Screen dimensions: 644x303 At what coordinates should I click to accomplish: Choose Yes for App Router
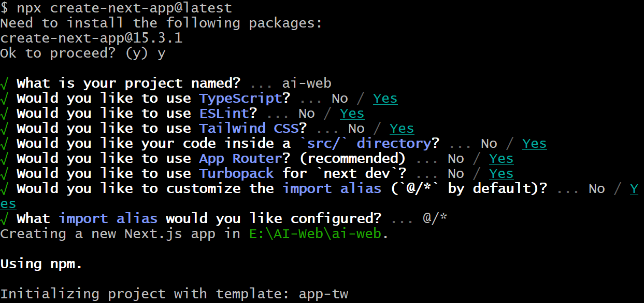[x=502, y=159]
